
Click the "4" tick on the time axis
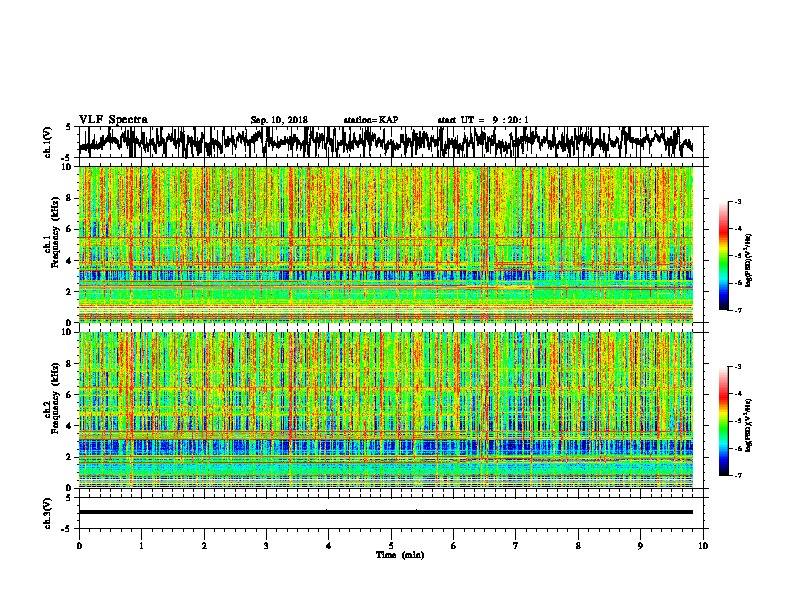pyautogui.click(x=328, y=546)
